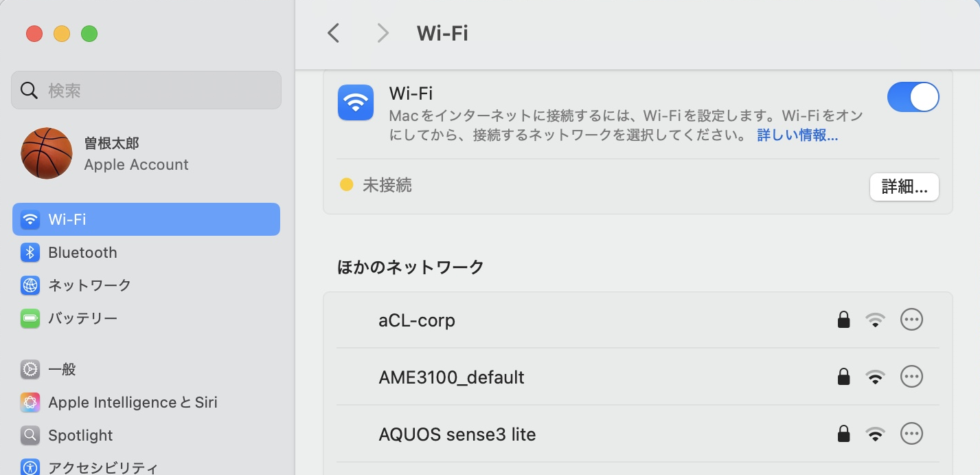Open the 一般 (General) settings pane
The image size is (980, 475).
(x=62, y=369)
